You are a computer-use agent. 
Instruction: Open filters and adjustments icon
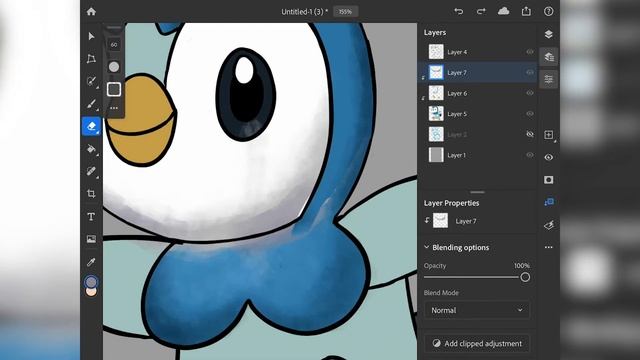click(549, 225)
